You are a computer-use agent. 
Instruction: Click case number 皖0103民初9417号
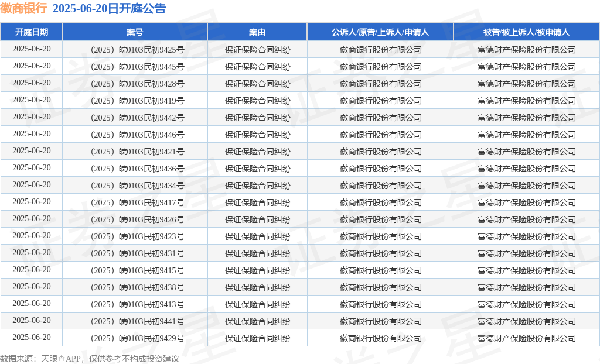152,202
